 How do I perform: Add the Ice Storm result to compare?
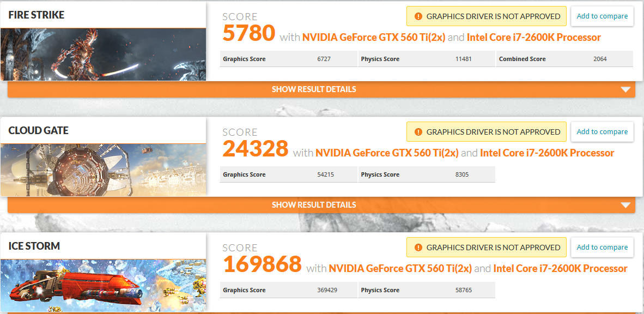[x=602, y=247]
